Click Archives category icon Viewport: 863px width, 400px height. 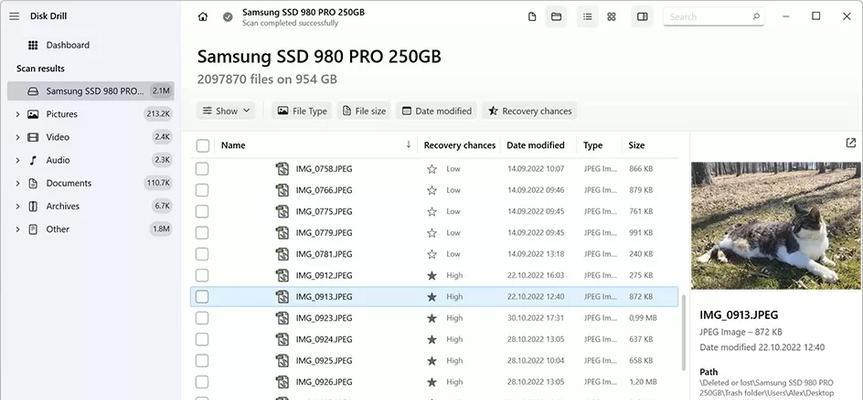33,206
